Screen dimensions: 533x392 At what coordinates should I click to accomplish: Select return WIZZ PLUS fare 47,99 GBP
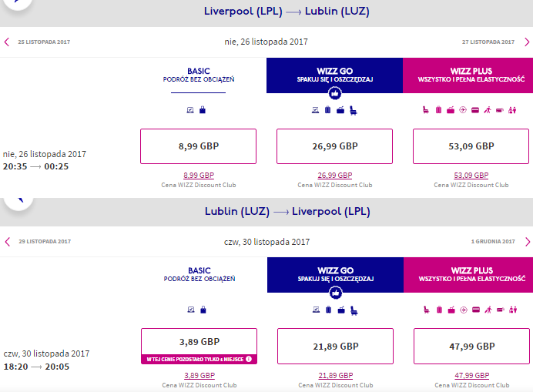(471, 346)
